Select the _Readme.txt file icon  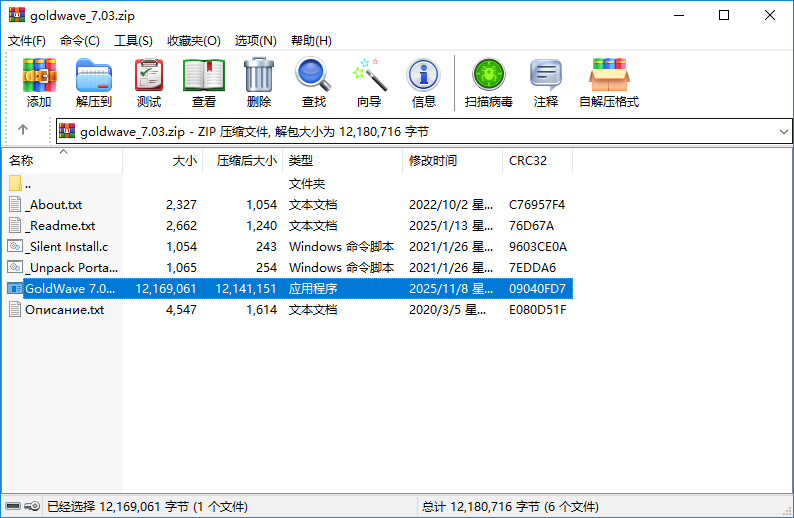tap(15, 225)
